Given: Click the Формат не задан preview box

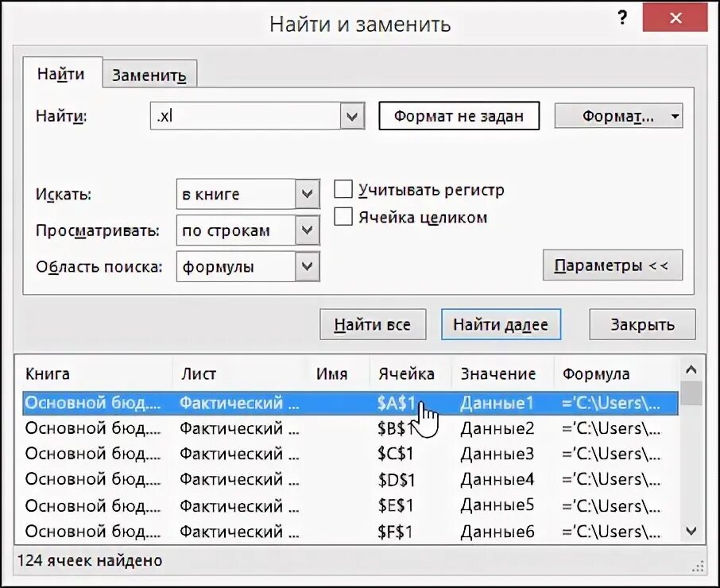Looking at the screenshot, I should click(x=459, y=116).
